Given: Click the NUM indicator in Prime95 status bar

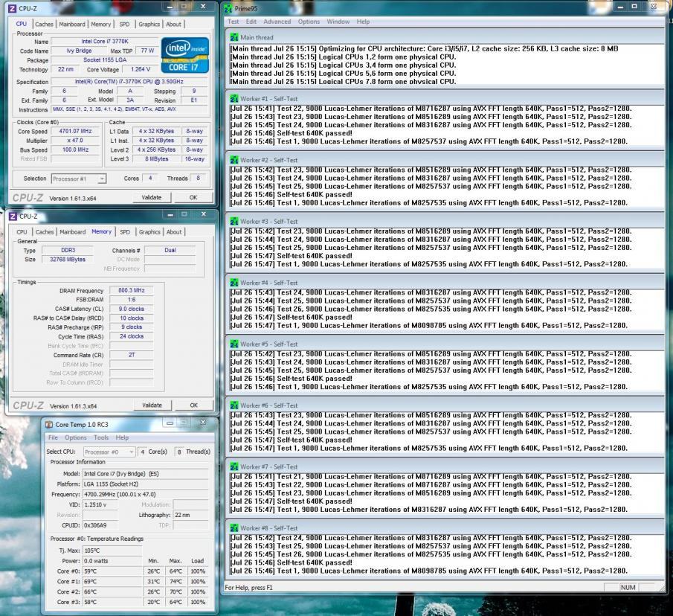Looking at the screenshot, I should click(x=628, y=587).
